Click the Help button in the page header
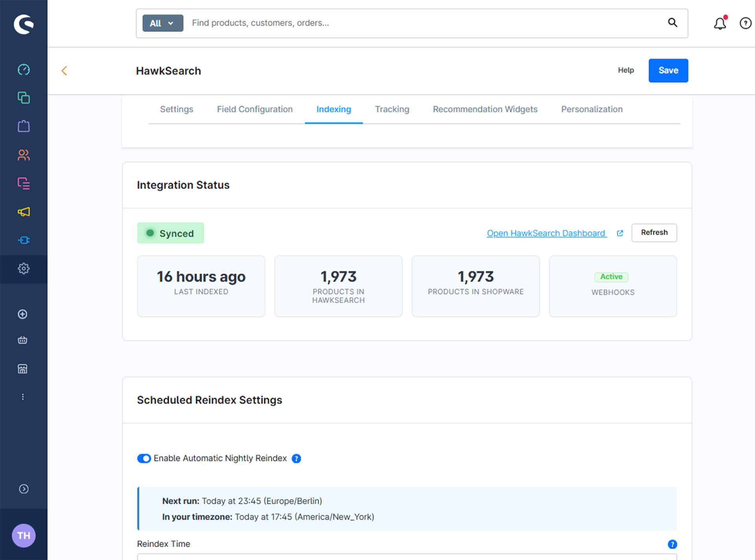The height and width of the screenshot is (560, 755). 626,70
